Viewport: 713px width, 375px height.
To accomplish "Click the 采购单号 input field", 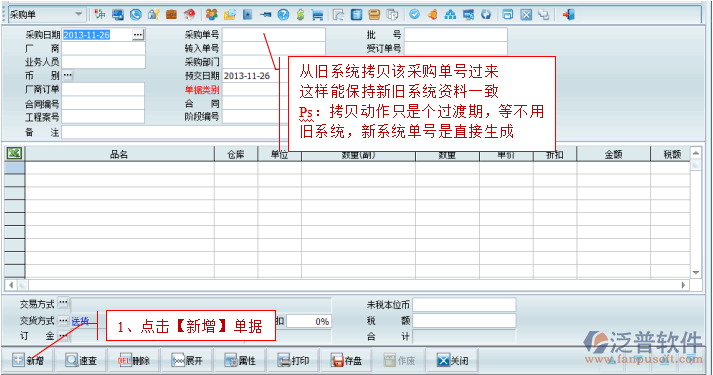I will point(274,35).
